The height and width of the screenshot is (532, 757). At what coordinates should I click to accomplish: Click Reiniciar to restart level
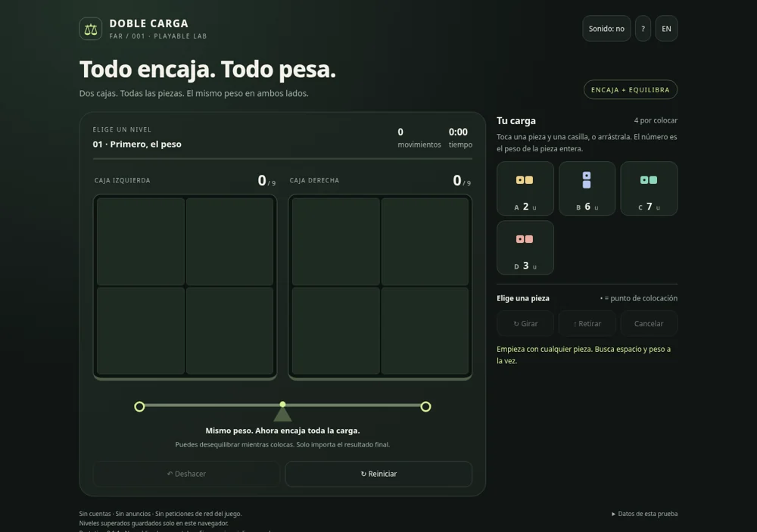coord(378,474)
